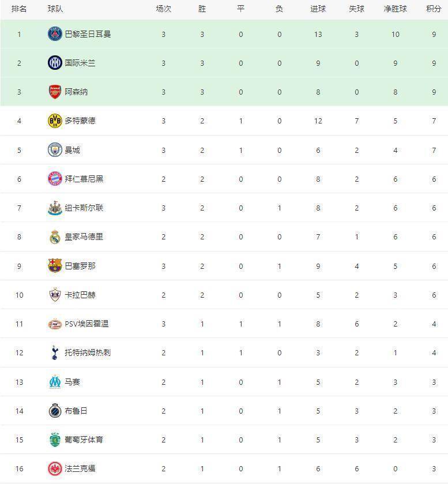Click the 排名 column header
Viewport: 448px width, 484px height.
click(x=19, y=9)
